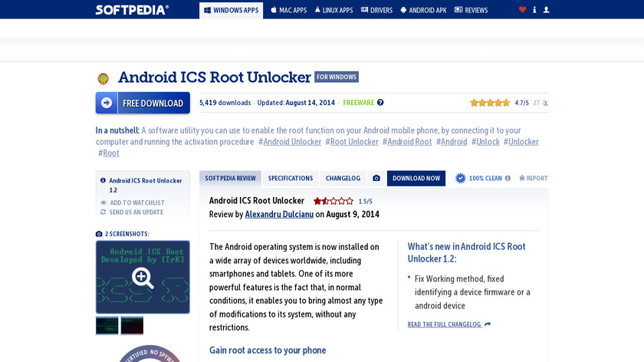Click the Report link
The width and height of the screenshot is (644, 362).
[x=533, y=178]
